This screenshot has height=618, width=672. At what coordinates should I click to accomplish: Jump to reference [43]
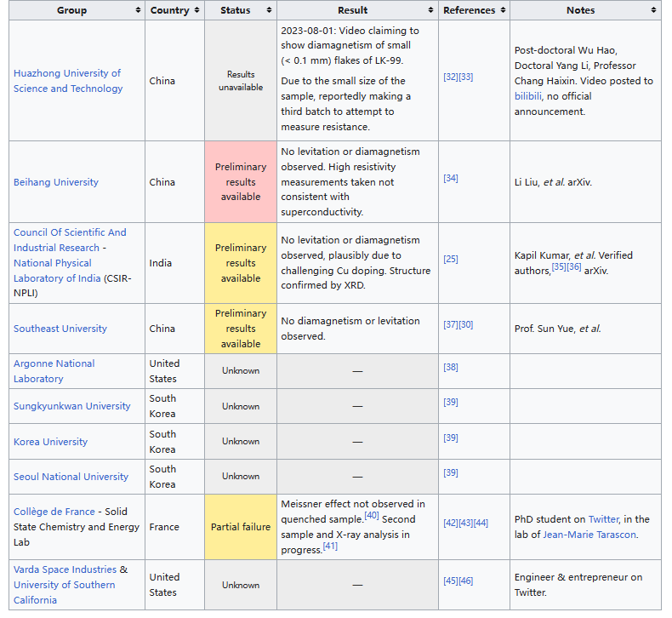click(x=466, y=524)
